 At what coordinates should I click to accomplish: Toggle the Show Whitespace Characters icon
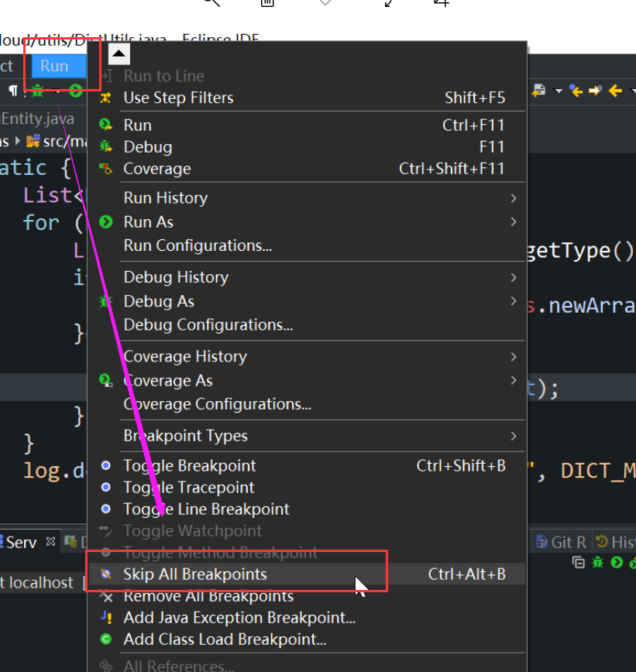click(13, 91)
